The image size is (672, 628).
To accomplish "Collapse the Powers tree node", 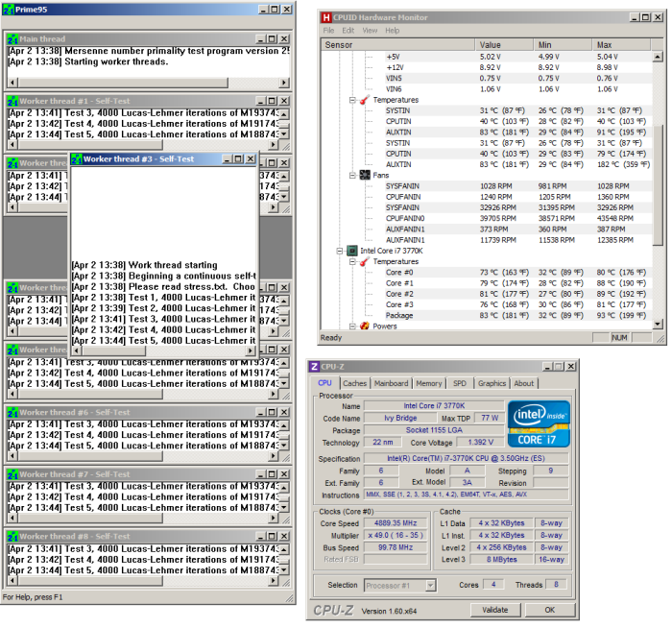I will [352, 326].
